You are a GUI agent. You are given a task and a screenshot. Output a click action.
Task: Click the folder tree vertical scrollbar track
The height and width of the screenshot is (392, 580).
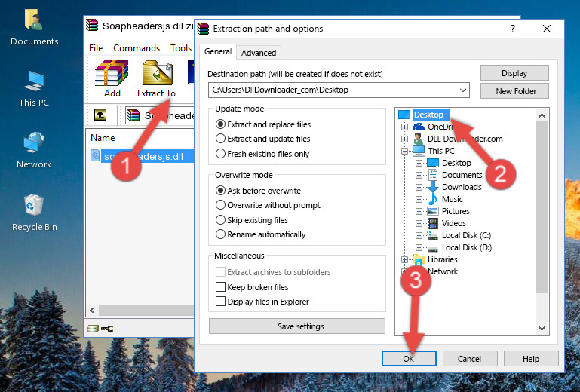[542, 222]
